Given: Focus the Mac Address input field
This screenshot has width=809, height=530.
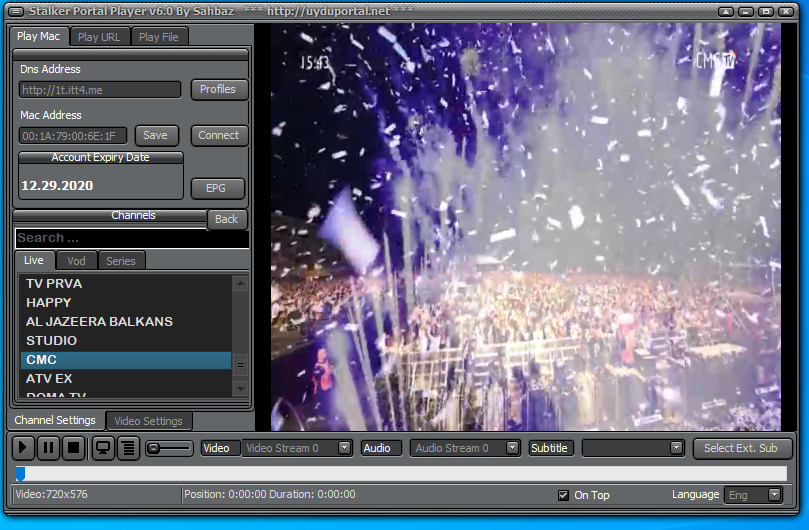Looking at the screenshot, I should [x=73, y=136].
